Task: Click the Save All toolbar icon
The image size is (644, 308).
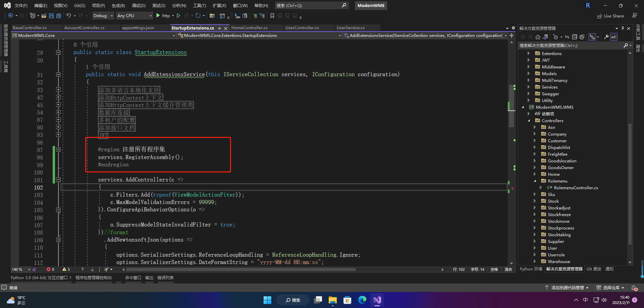Action: coord(58,16)
